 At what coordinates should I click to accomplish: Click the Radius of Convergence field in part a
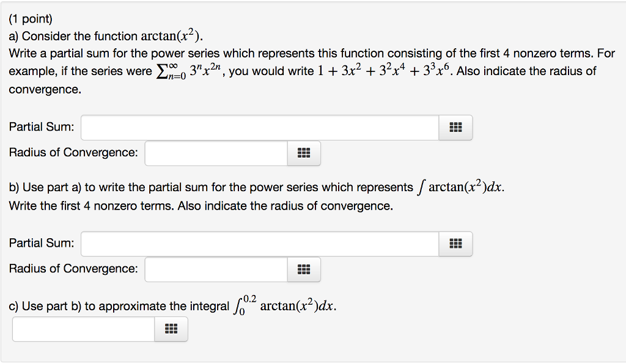pos(214,153)
